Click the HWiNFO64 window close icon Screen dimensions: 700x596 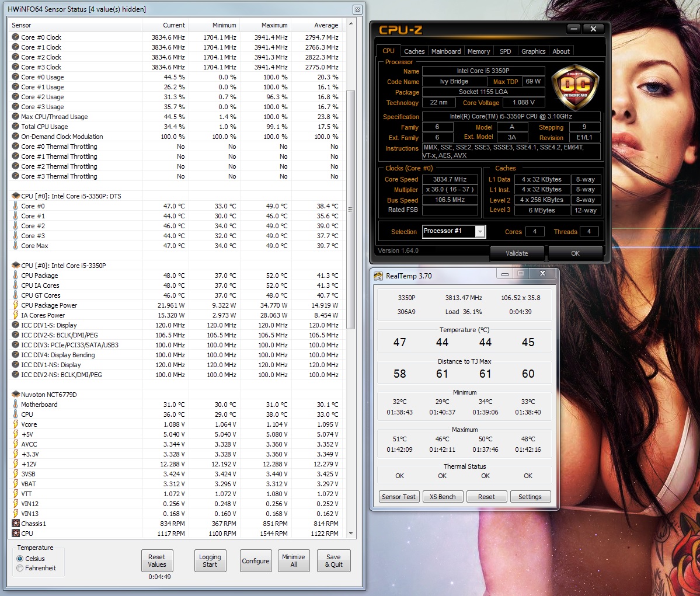point(357,9)
